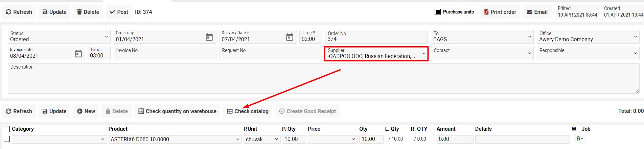Image resolution: width=644 pixels, height=149 pixels.
Task: Open the Delivery Date calendar picker
Action: [x=290, y=37]
